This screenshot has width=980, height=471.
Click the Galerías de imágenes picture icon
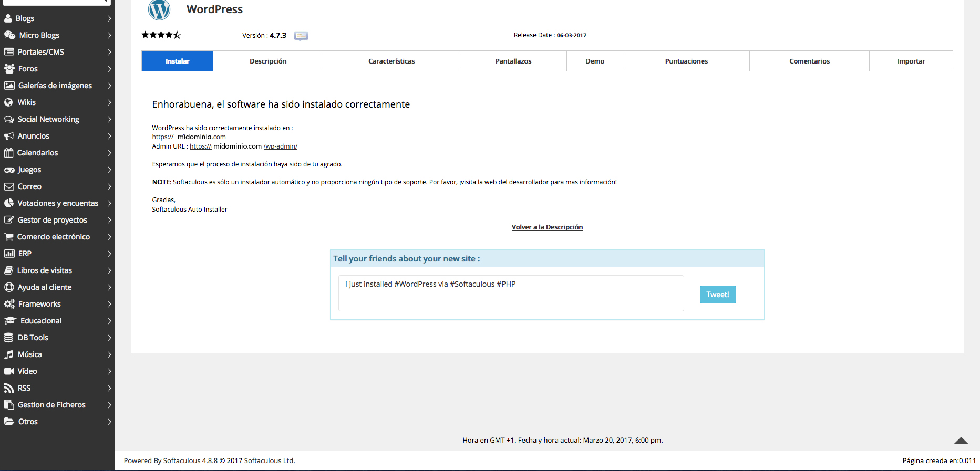click(x=9, y=86)
